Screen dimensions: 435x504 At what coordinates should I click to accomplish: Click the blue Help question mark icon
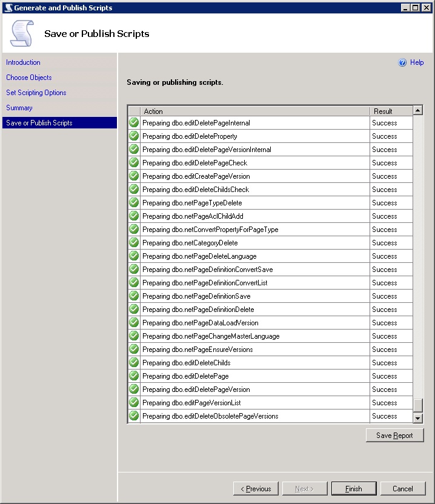pos(402,62)
